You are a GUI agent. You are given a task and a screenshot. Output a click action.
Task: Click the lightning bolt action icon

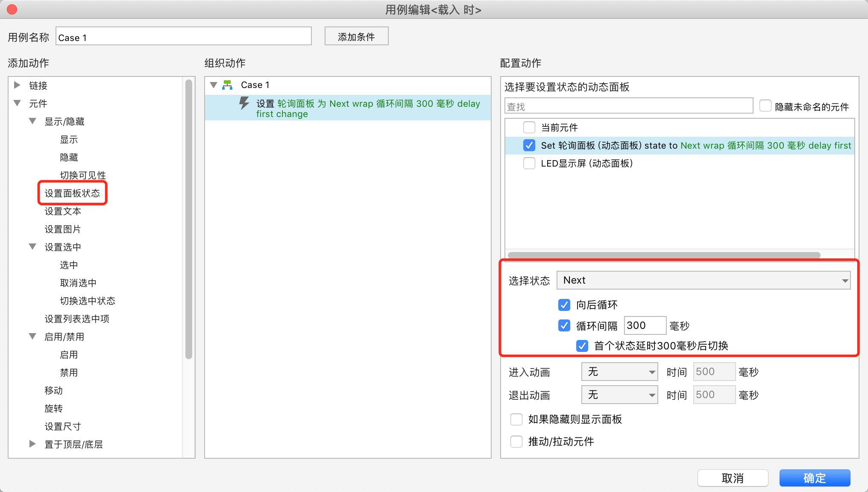244,103
